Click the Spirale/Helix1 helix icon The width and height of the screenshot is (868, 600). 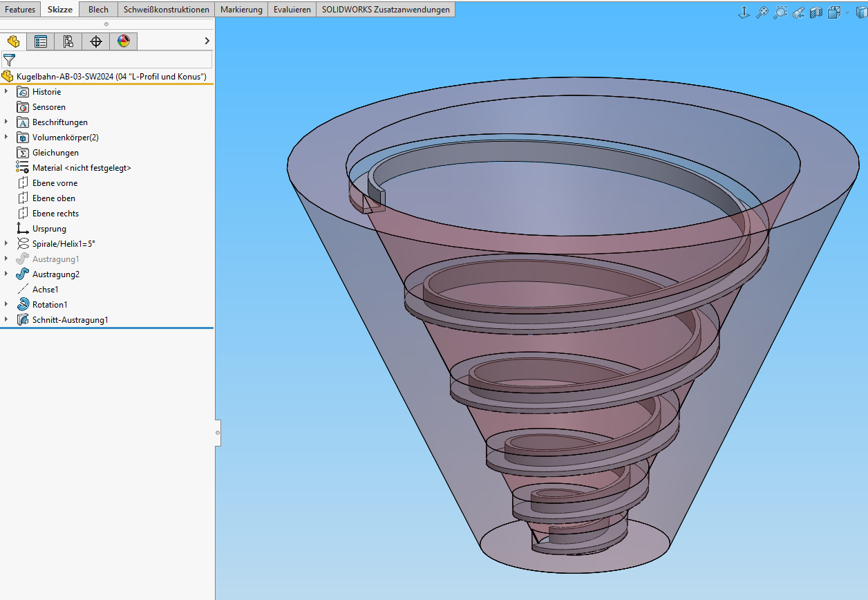(22, 244)
